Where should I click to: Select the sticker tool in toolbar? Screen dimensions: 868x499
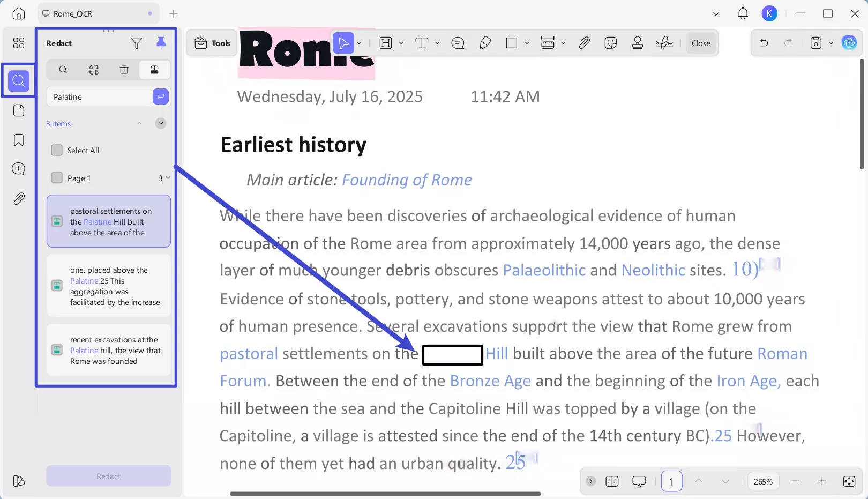(x=610, y=43)
